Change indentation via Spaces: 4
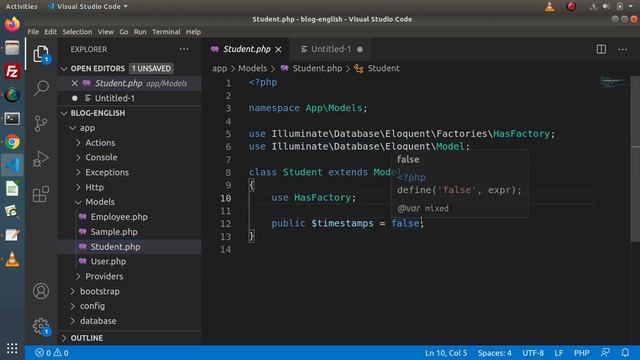The image size is (640, 360). 494,353
